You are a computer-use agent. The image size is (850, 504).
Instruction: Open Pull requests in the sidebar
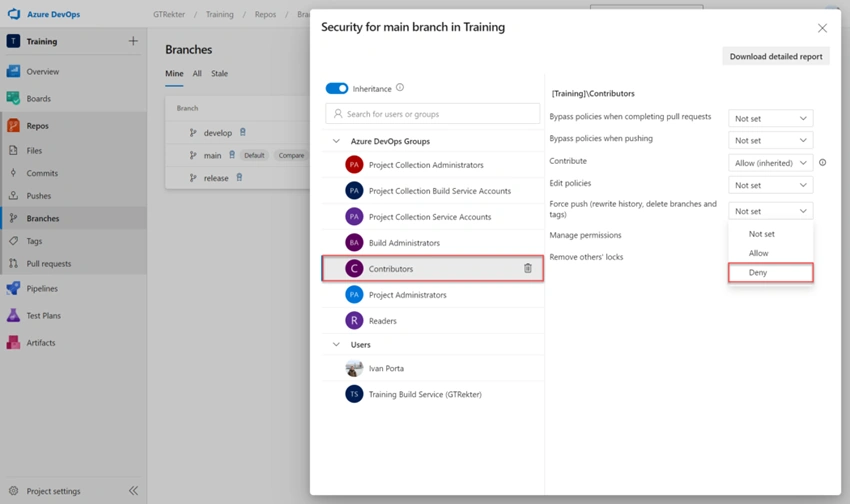tap(48, 264)
